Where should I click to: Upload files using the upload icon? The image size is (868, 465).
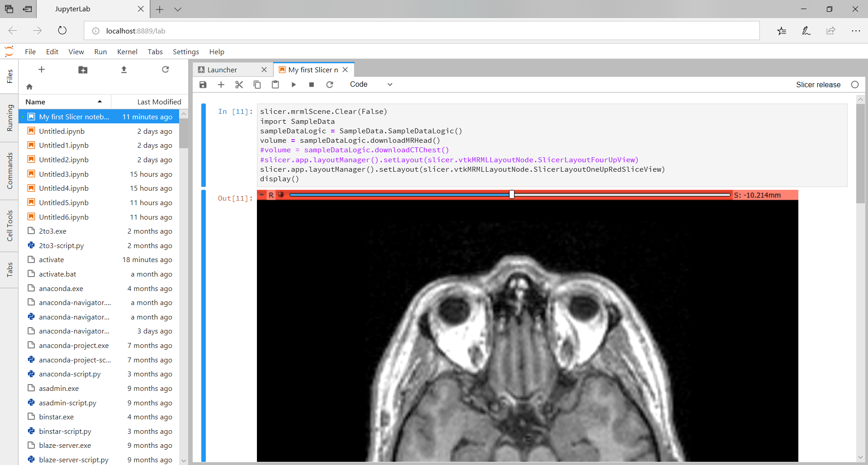coord(124,70)
